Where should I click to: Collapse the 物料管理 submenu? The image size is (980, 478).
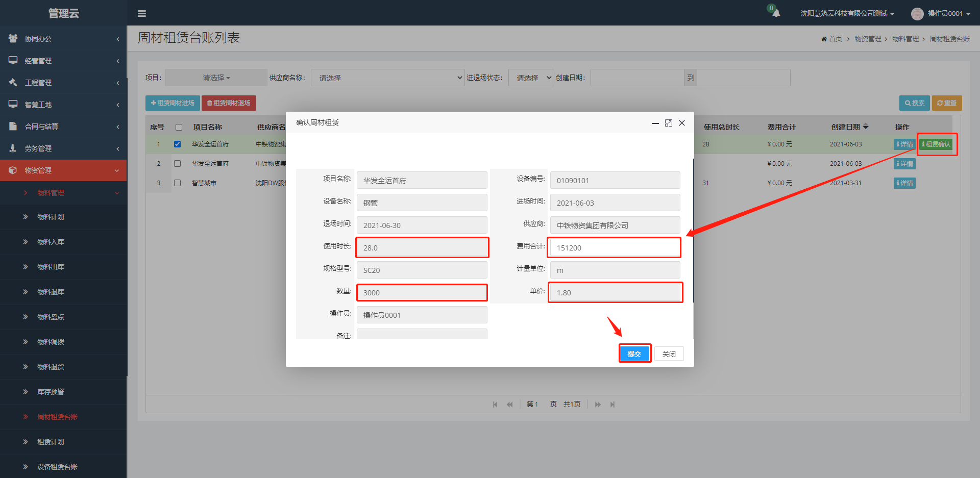pos(63,193)
